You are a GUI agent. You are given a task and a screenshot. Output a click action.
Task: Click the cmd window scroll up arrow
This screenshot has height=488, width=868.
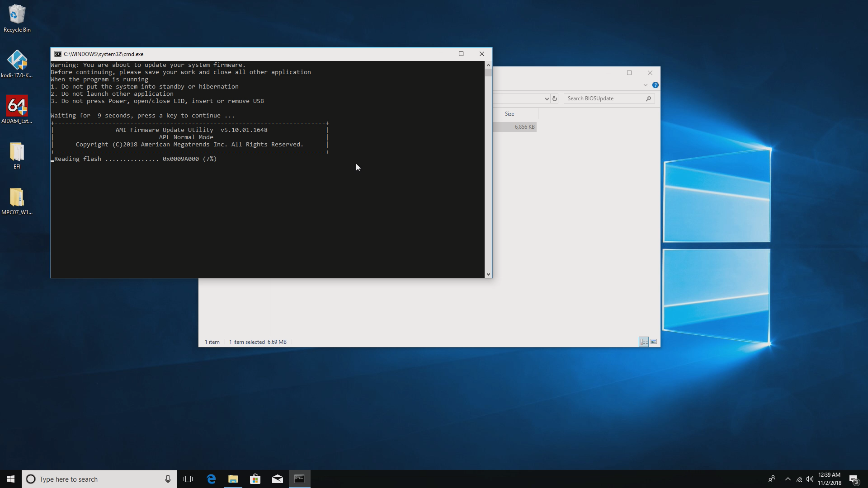488,65
